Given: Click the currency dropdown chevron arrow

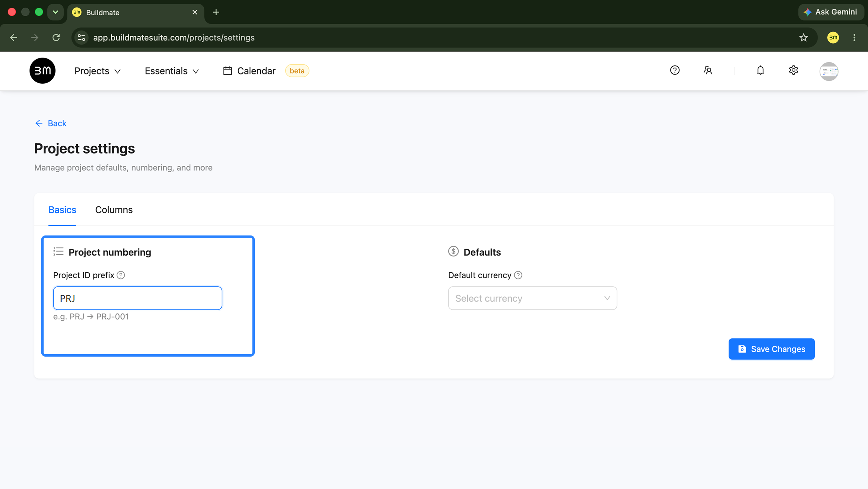Looking at the screenshot, I should click(x=607, y=298).
